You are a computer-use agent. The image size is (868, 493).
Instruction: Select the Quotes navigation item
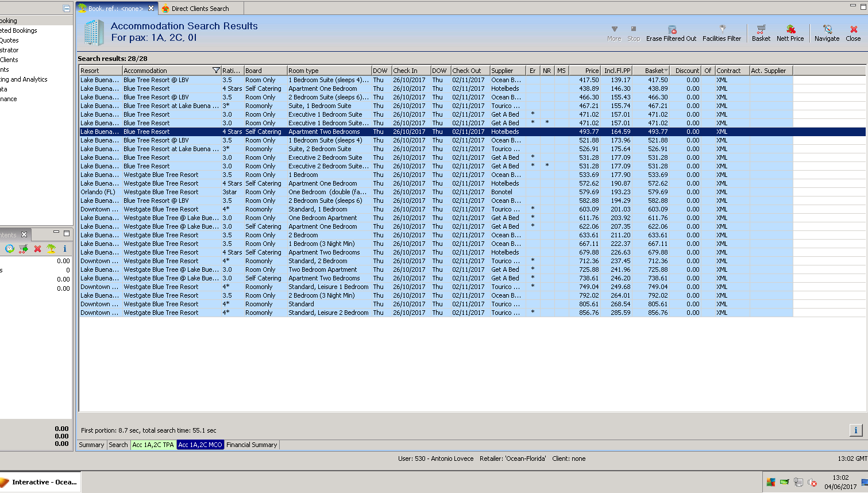tap(9, 40)
